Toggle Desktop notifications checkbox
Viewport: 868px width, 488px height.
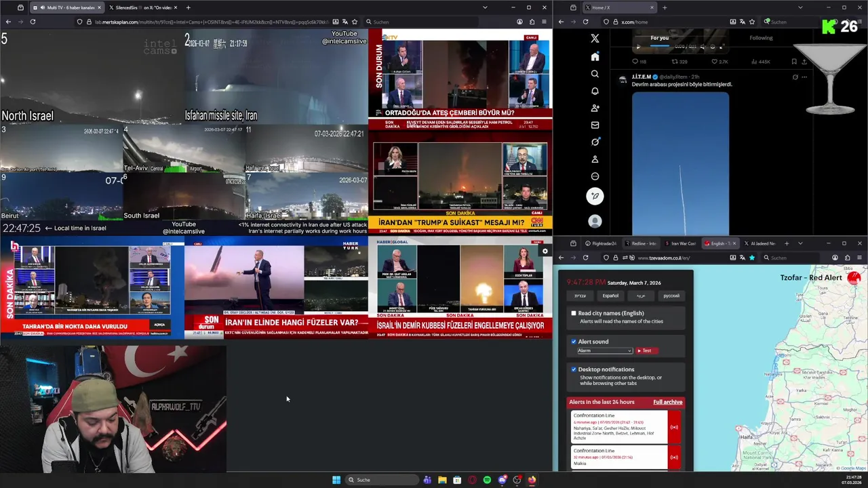click(574, 369)
